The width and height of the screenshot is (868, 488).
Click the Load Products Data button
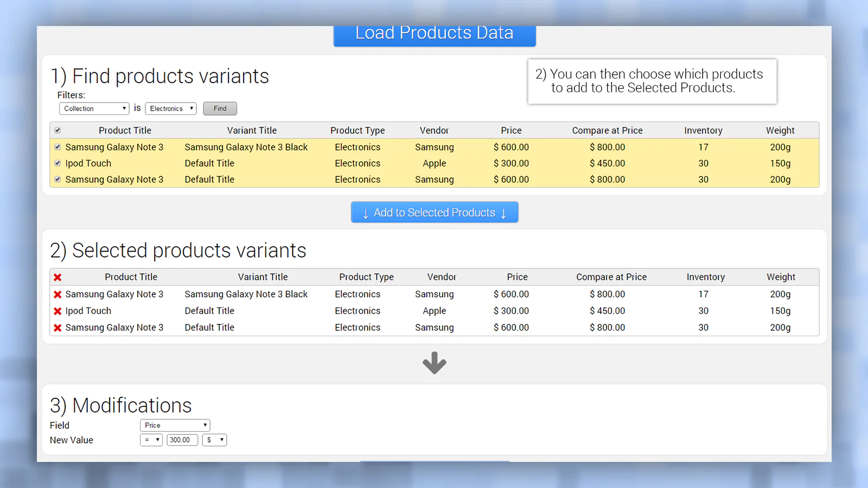(434, 34)
